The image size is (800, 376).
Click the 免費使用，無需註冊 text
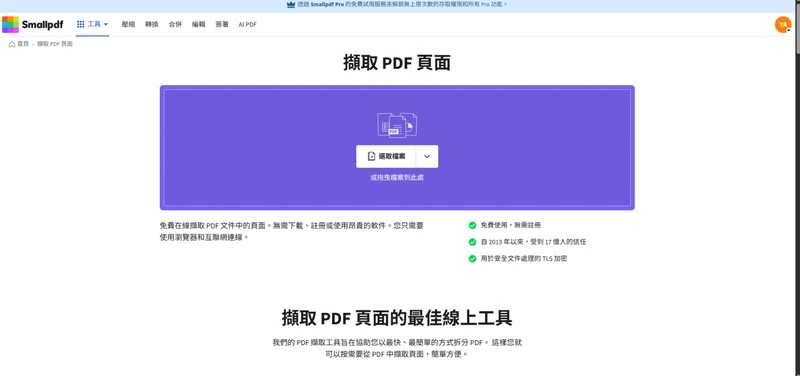point(511,225)
